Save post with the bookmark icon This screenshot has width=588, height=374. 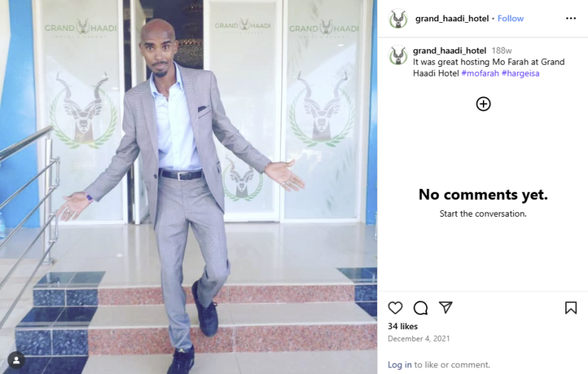pyautogui.click(x=571, y=308)
